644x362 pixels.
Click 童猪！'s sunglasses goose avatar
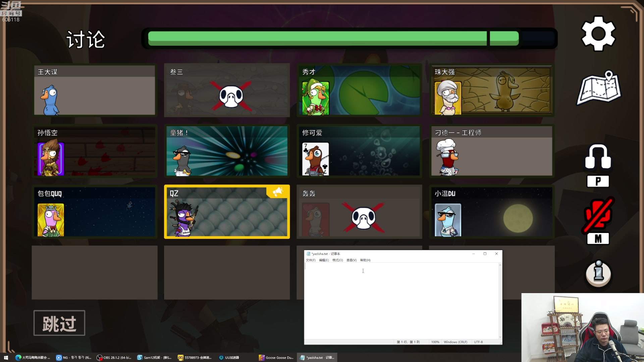pos(181,161)
